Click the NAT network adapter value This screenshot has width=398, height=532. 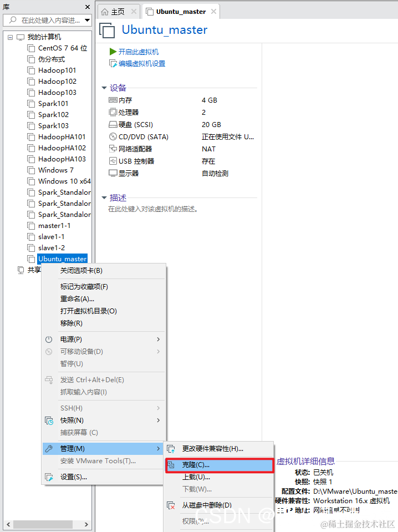click(208, 149)
